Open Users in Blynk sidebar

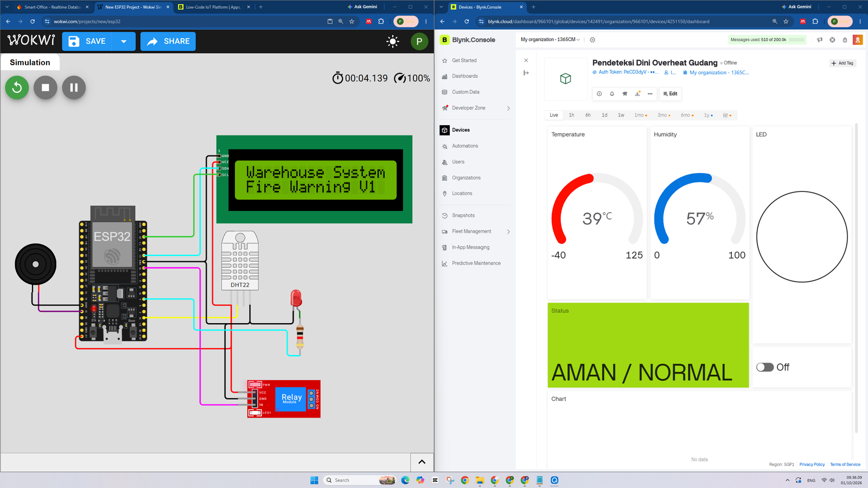458,162
